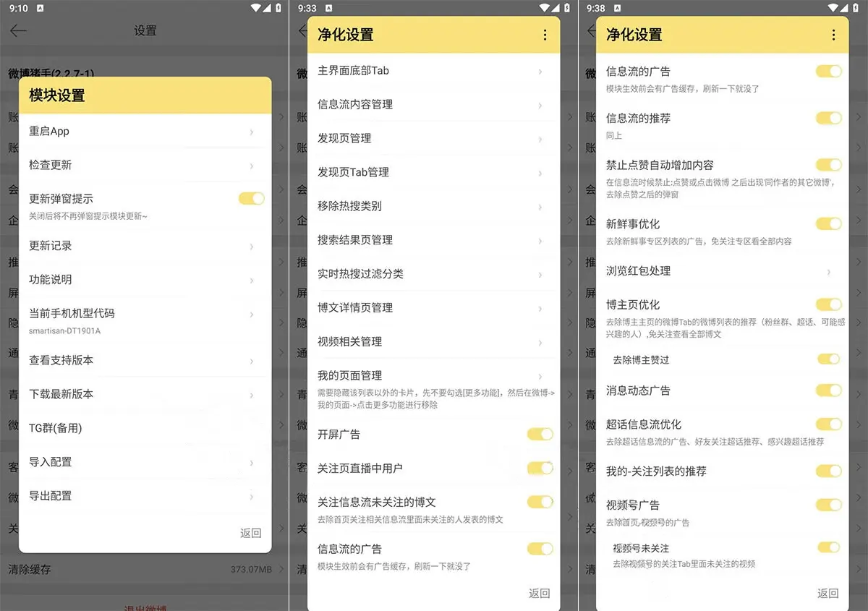
Task: Toggle the 去除博主赞过 switch
Action: tap(828, 359)
